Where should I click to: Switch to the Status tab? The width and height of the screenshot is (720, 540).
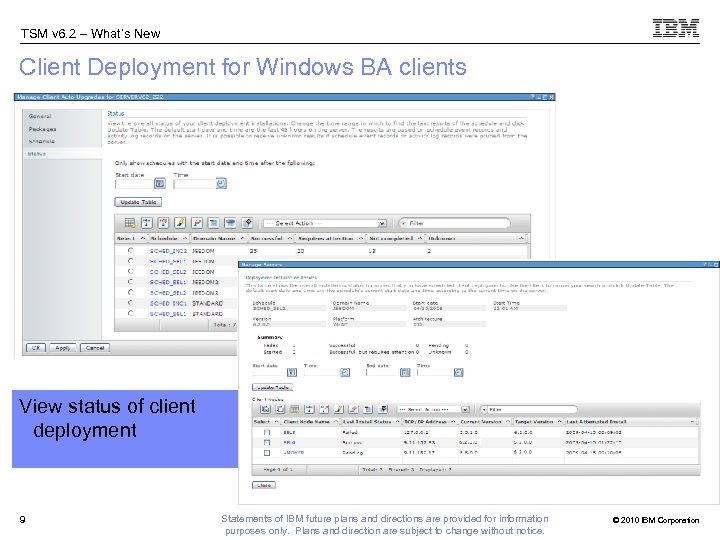coord(37,154)
